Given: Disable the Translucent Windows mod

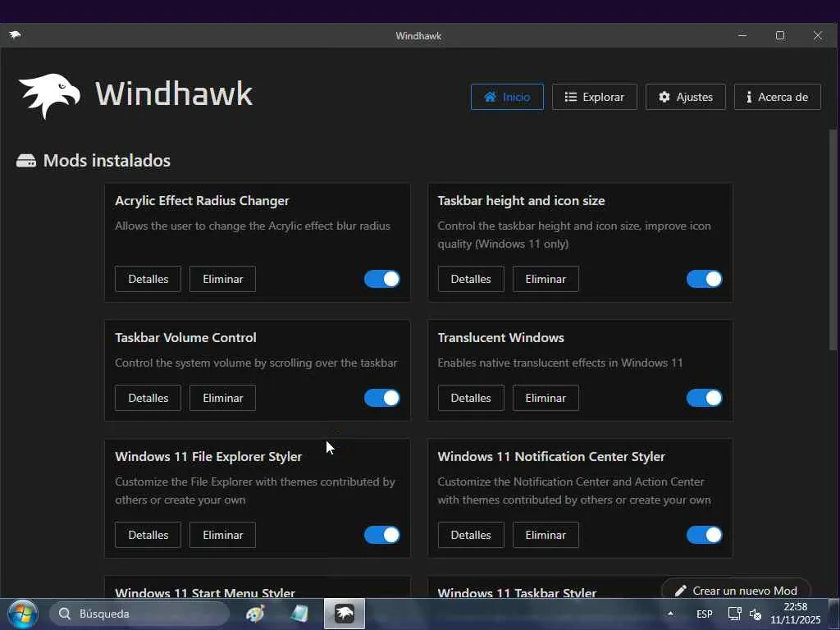Looking at the screenshot, I should click(705, 398).
